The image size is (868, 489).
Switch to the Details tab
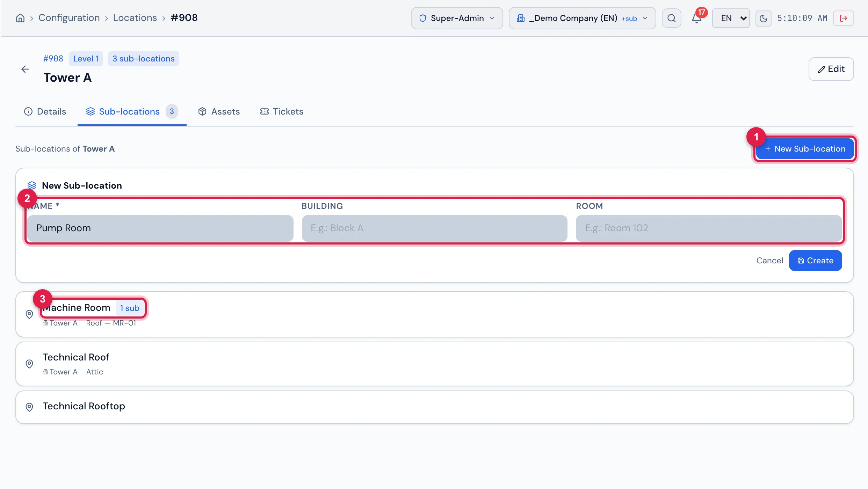[45, 111]
